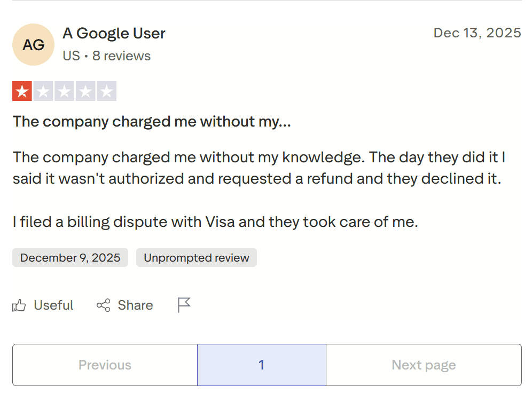Click the fourth star in the star row
The image size is (532, 409).
(x=87, y=91)
